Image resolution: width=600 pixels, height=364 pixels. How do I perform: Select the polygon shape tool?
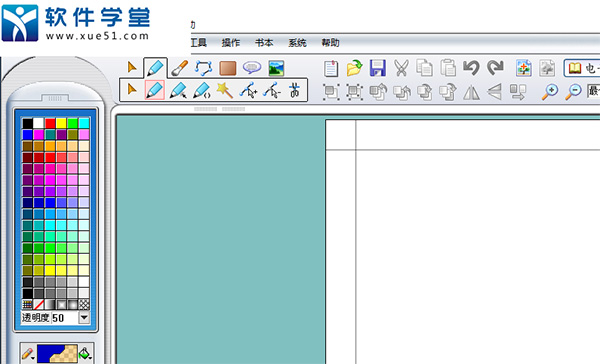click(x=204, y=69)
